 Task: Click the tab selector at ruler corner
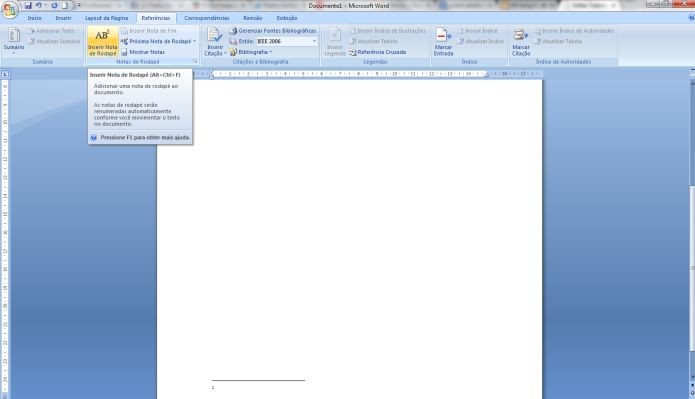tap(5, 74)
